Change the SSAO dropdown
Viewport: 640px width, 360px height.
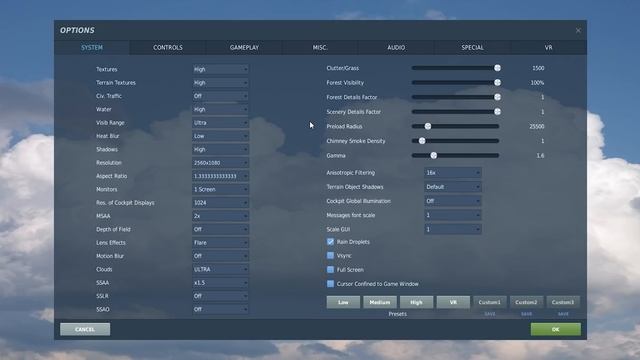[220, 309]
